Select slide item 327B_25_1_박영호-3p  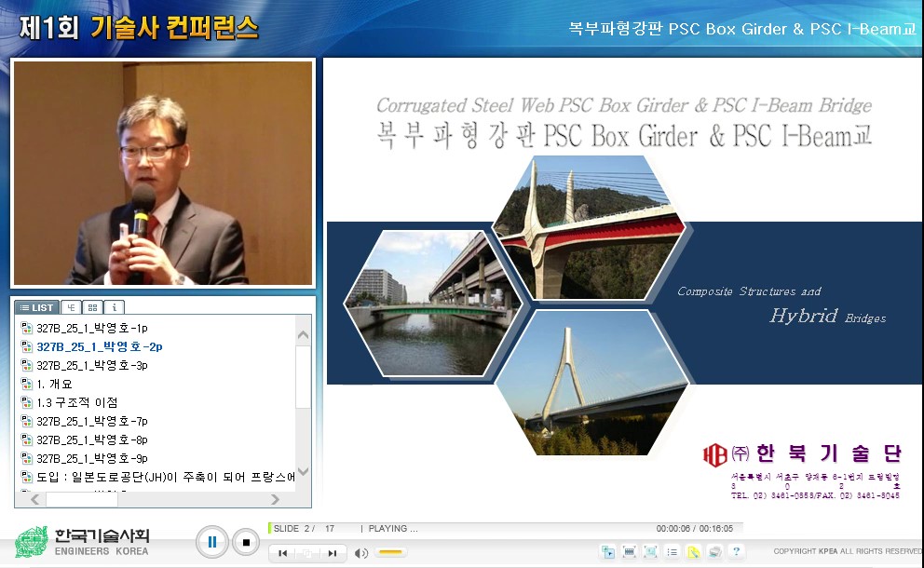[x=91, y=365]
